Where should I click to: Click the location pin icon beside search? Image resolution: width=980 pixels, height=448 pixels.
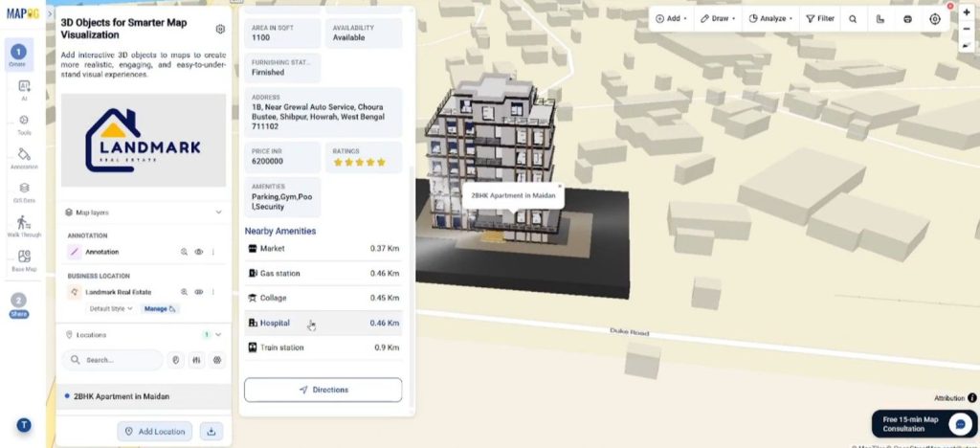[x=176, y=360]
